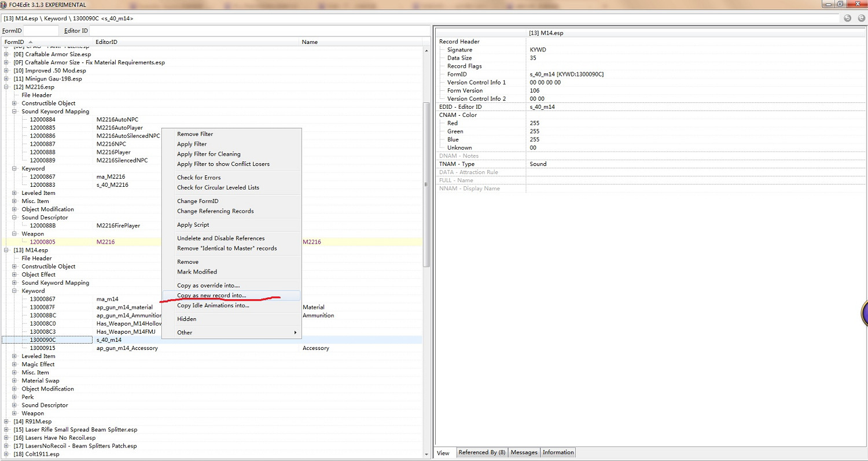This screenshot has width=868, height=461.
Task: Click the navigate back arrow icon
Action: pos(847,18)
